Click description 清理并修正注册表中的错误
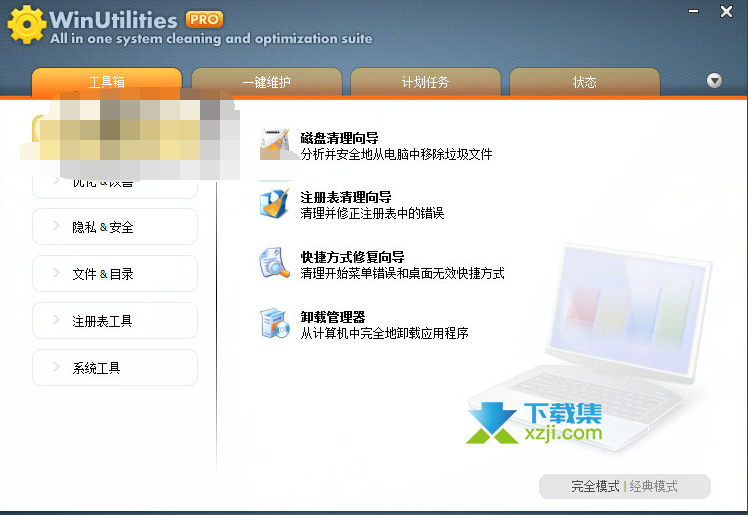The image size is (748, 515). coord(372,213)
